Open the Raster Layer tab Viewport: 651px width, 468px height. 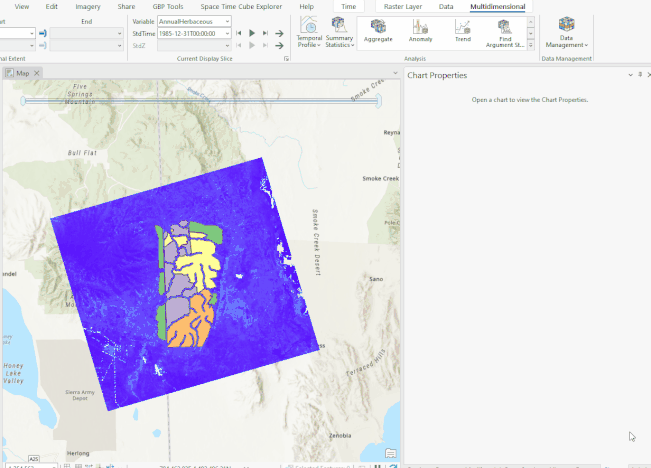coord(402,6)
